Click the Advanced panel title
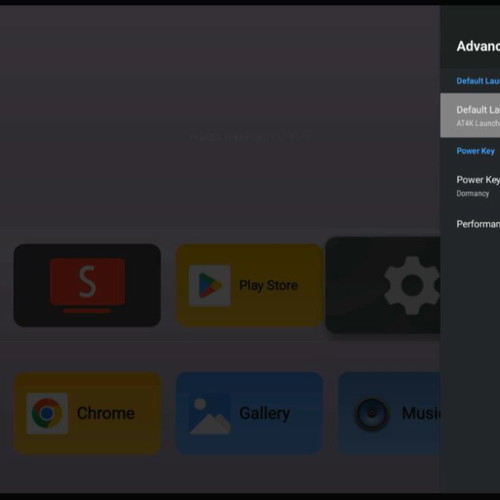Screen dimensions: 500x500 pyautogui.click(x=478, y=46)
